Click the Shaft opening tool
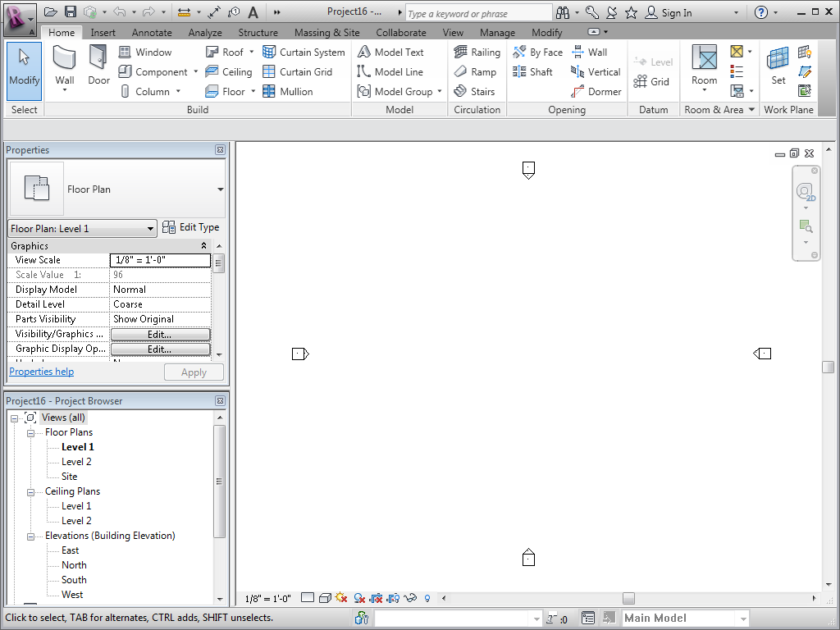 point(532,72)
